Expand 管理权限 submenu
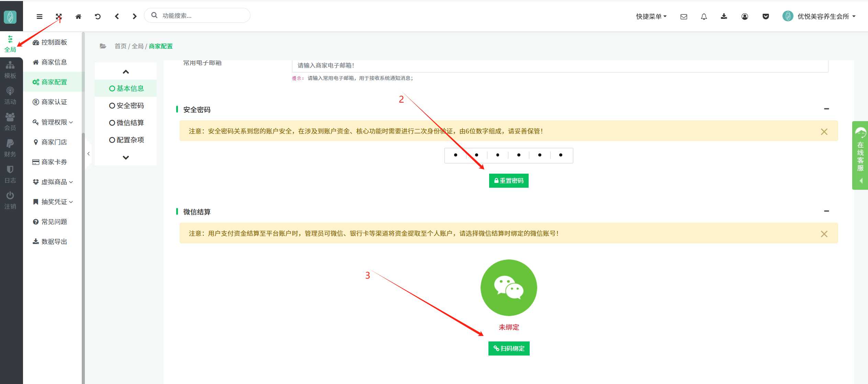This screenshot has height=384, width=868. [53, 122]
